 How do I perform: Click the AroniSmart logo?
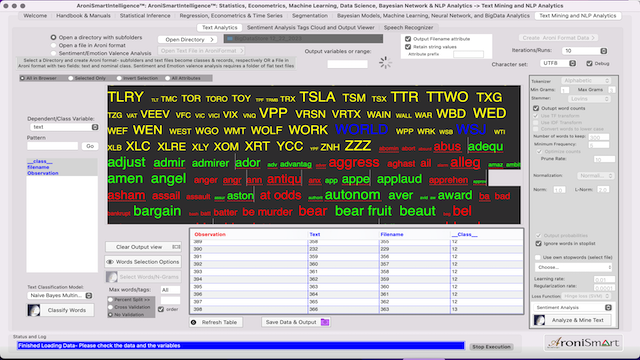pyautogui.click(x=584, y=343)
